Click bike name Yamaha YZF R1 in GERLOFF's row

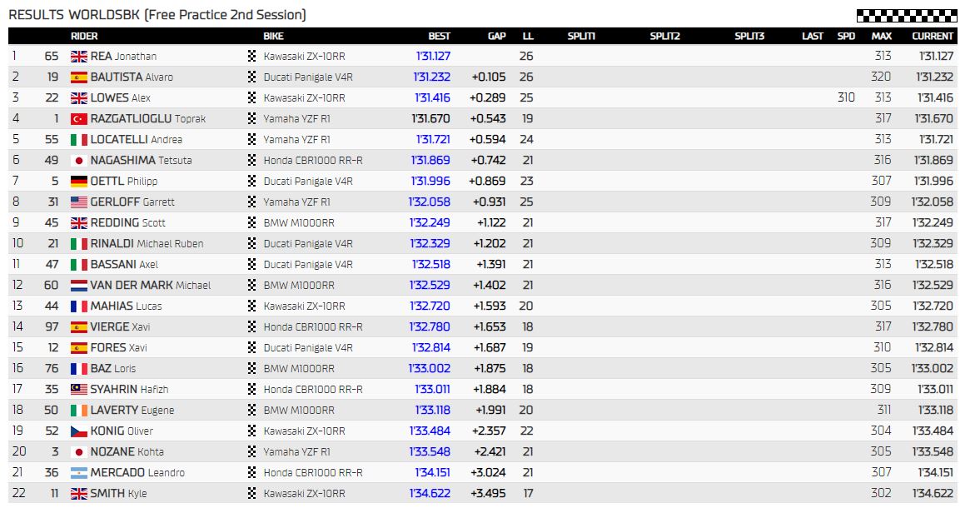pos(297,202)
